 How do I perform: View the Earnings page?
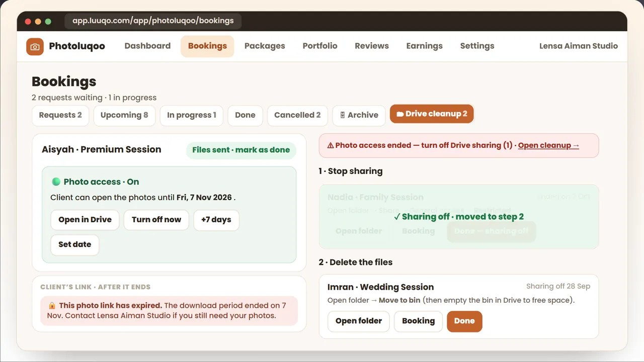coord(425,46)
